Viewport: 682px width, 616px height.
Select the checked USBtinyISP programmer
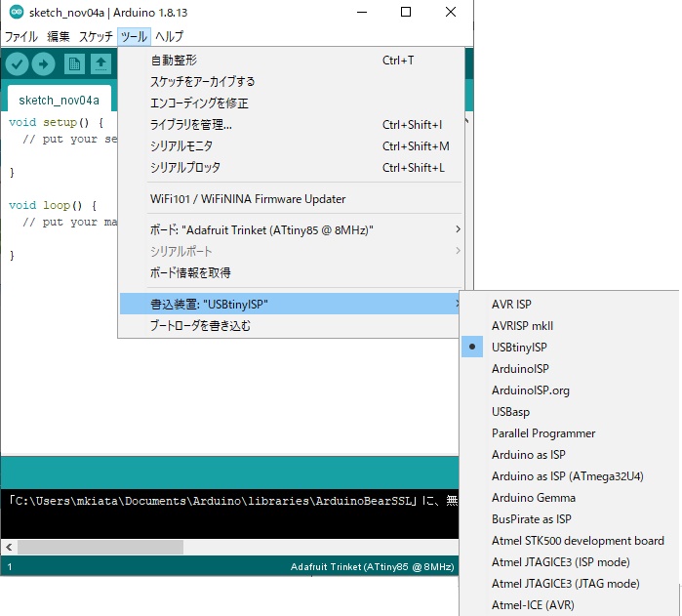coord(570,347)
